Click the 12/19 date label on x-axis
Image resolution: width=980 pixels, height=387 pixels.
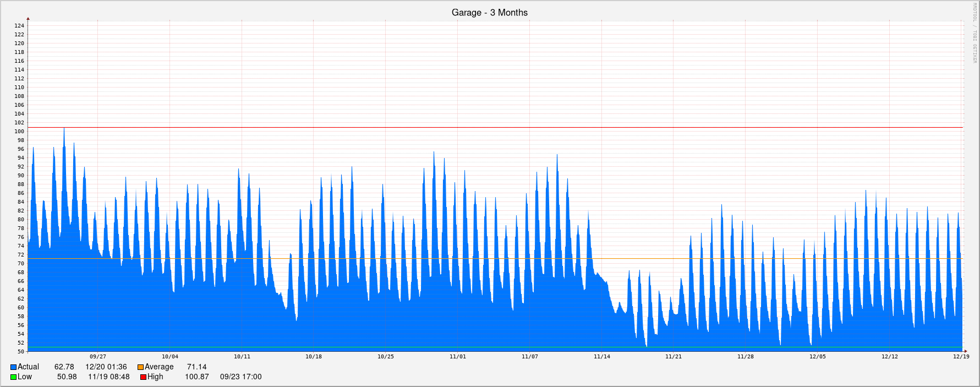point(961,357)
